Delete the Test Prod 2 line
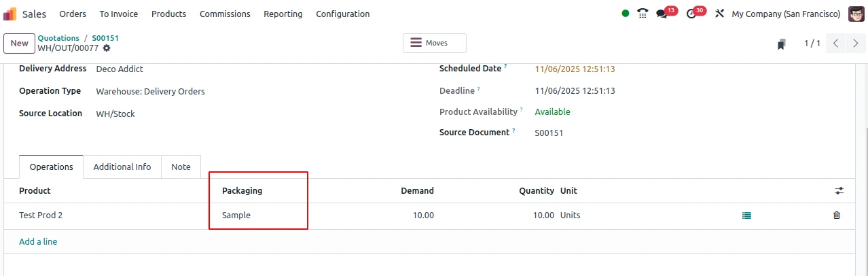The height and width of the screenshot is (276, 868). pos(836,215)
